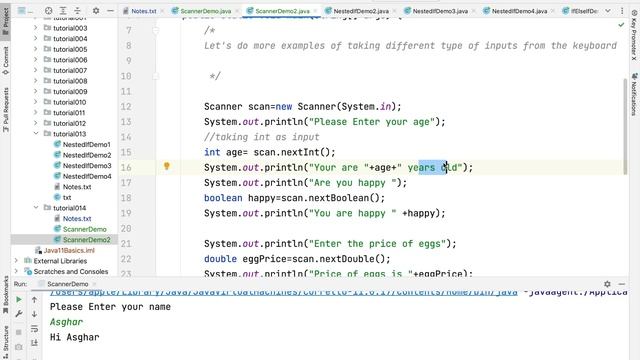Switch to the Notes.txt editor tab
Image resolution: width=640 pixels, height=360 pixels.
tap(144, 11)
